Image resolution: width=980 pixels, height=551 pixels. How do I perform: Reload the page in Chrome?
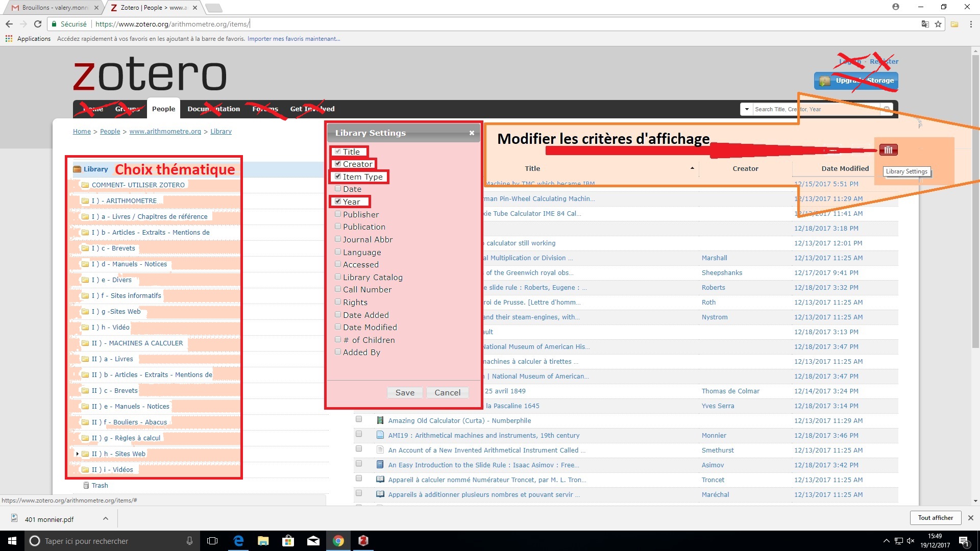coord(37,24)
